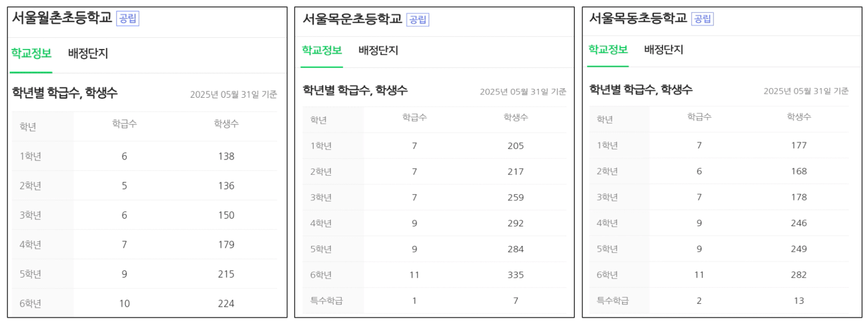Select the 서울목운초등학교 school title
This screenshot has height=324, width=868.
[x=352, y=19]
